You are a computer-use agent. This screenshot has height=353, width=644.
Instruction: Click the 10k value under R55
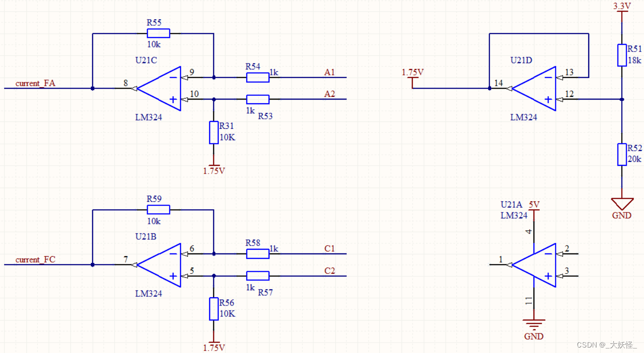coord(154,44)
